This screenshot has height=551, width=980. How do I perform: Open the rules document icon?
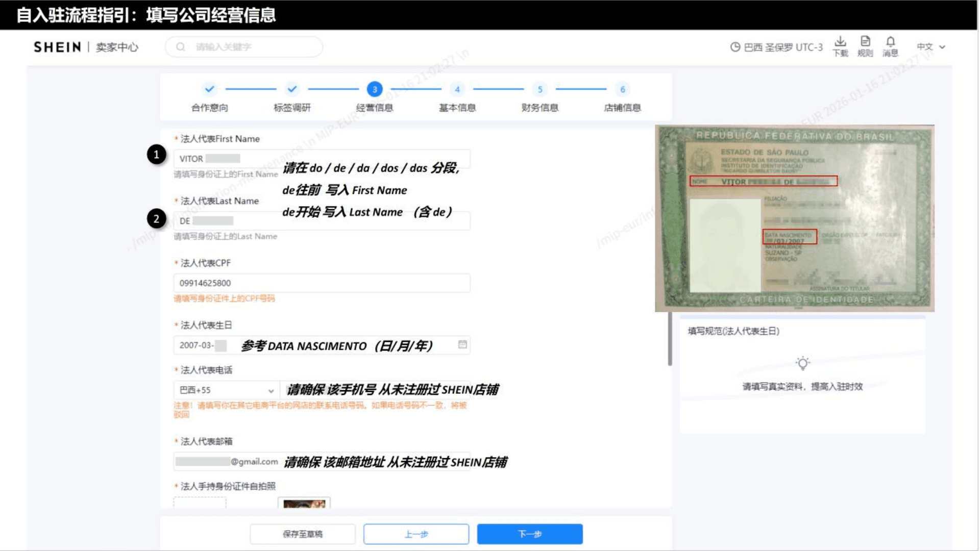point(865,41)
